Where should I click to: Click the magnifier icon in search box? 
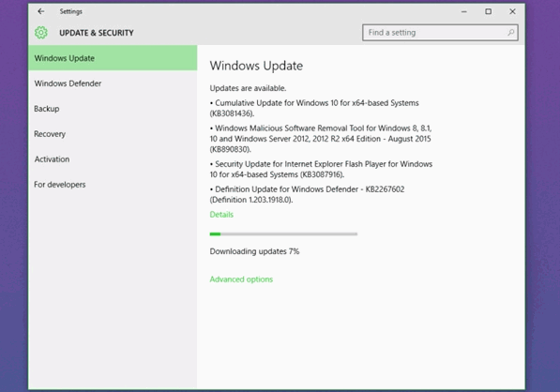pyautogui.click(x=510, y=33)
